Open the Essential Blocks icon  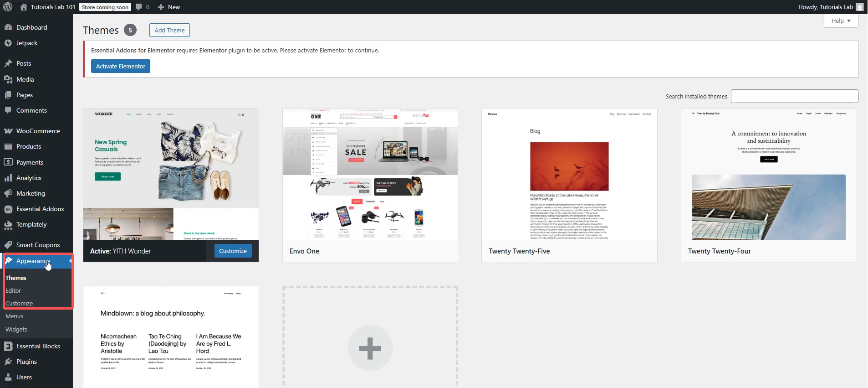pyautogui.click(x=8, y=346)
